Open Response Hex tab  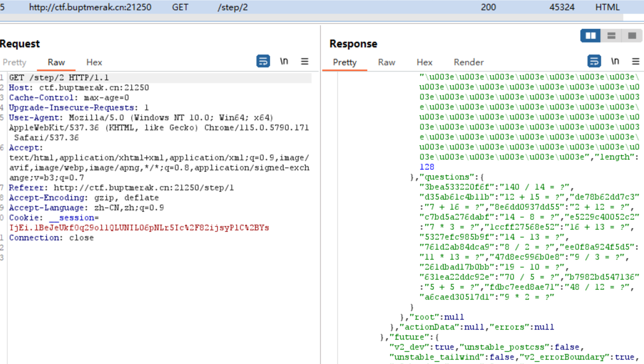tap(424, 62)
